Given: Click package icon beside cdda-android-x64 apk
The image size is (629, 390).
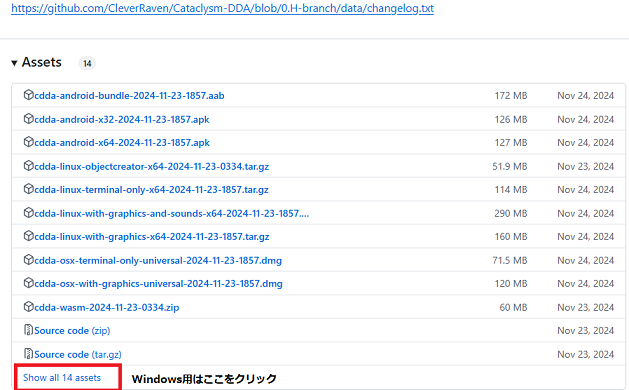Looking at the screenshot, I should pos(28,142).
